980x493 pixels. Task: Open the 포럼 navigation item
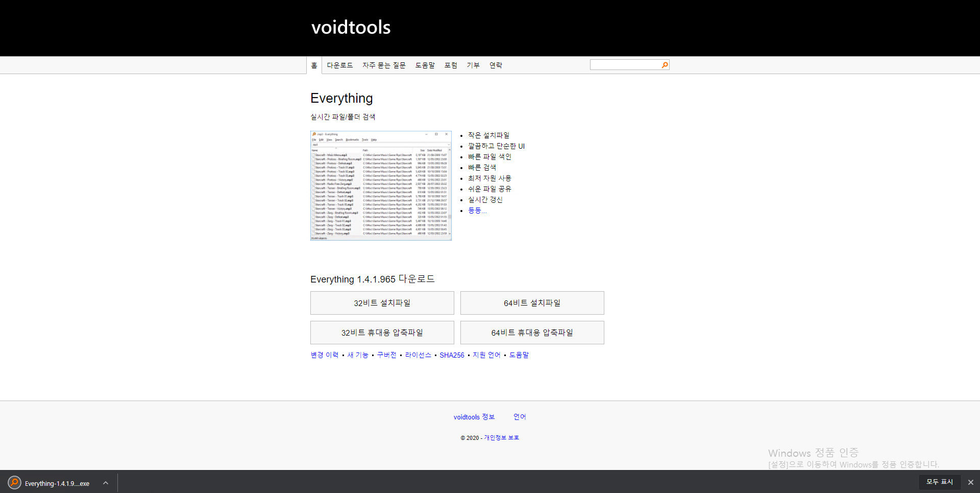451,65
